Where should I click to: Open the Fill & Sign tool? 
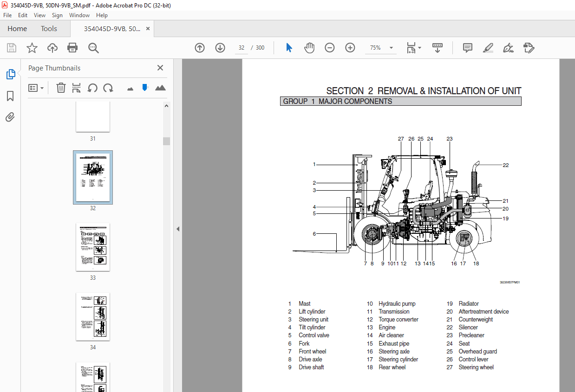(508, 48)
